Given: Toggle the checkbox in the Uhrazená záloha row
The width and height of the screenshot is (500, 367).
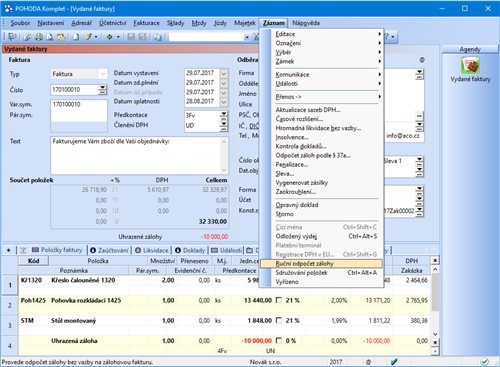Looking at the screenshot, I should click(279, 341).
